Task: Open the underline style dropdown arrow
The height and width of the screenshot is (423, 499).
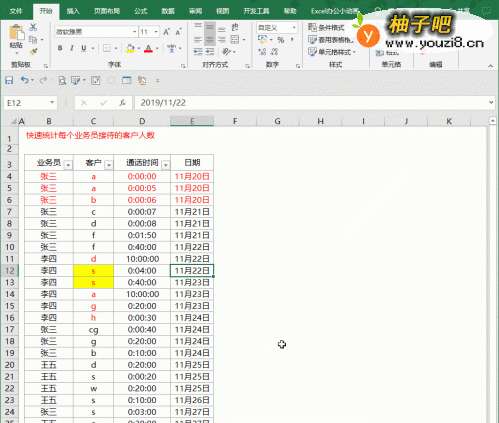Action: tap(93, 49)
